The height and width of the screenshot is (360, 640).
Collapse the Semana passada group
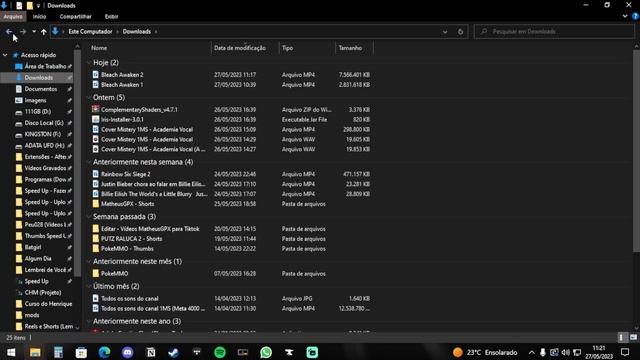89,217
